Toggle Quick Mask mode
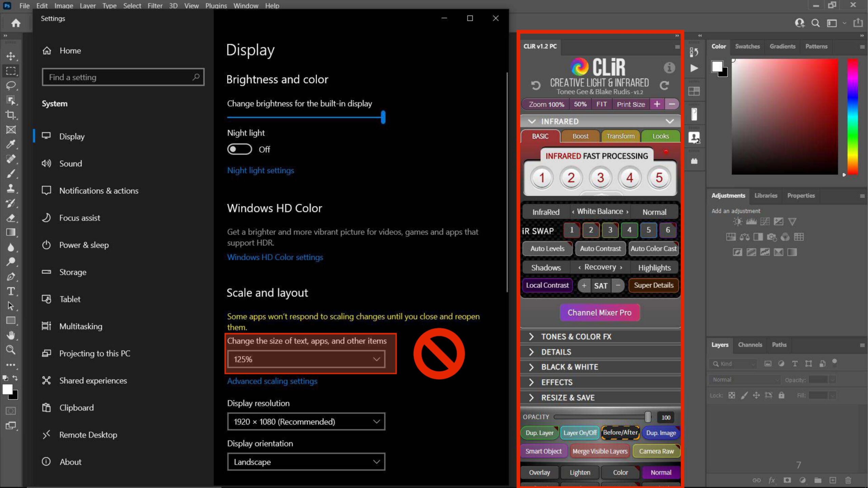This screenshot has height=488, width=868. tap(11, 411)
